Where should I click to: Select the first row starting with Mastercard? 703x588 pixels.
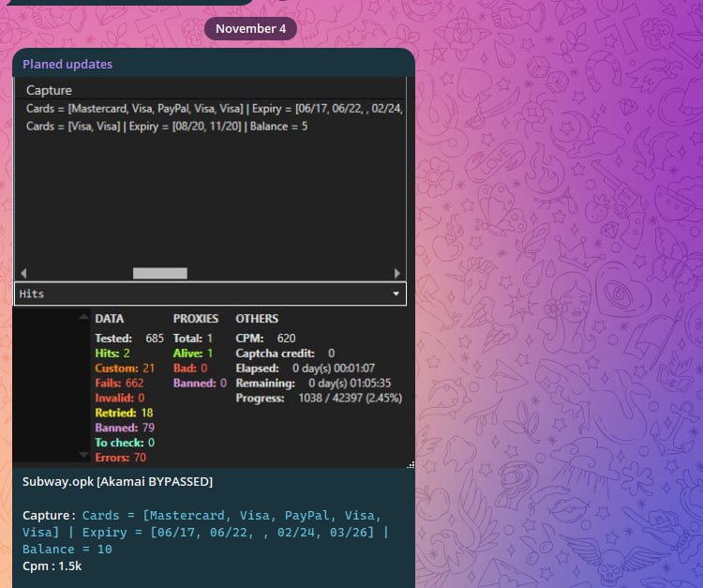coord(214,109)
